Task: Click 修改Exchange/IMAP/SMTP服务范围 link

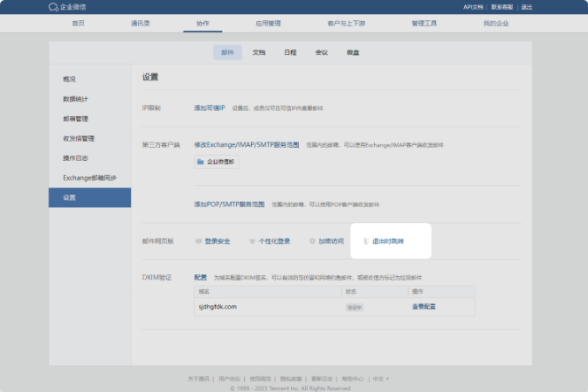Action: pos(247,144)
